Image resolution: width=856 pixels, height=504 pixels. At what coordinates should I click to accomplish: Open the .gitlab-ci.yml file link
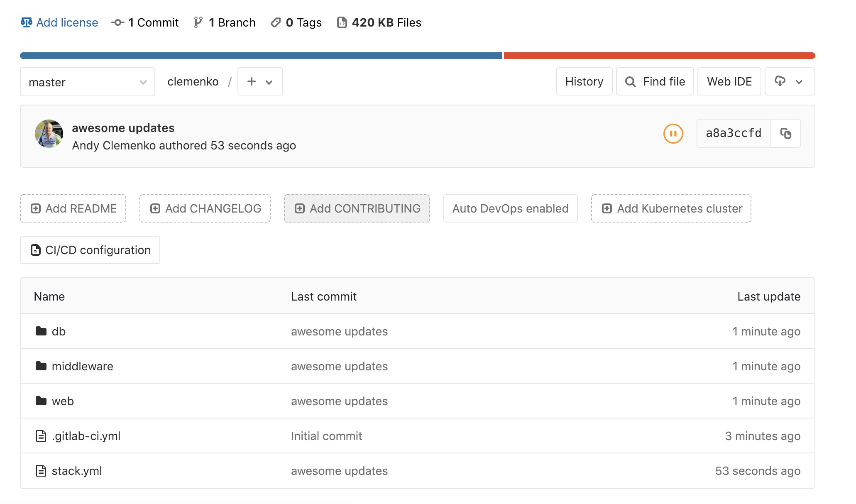86,436
